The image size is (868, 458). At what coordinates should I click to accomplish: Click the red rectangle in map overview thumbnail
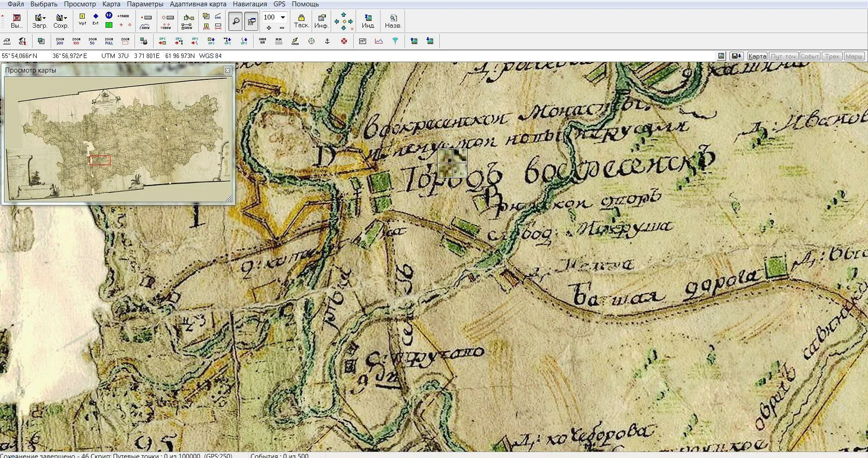point(100,160)
